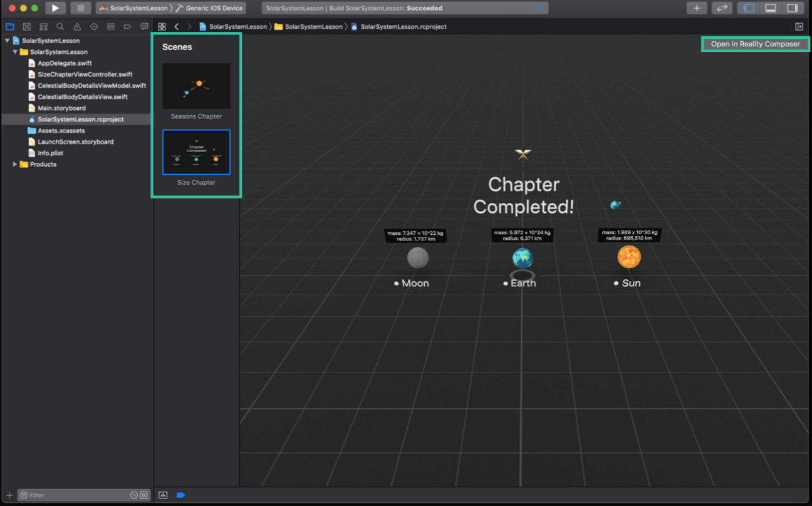Toggle the bottom debug area

pyautogui.click(x=771, y=8)
